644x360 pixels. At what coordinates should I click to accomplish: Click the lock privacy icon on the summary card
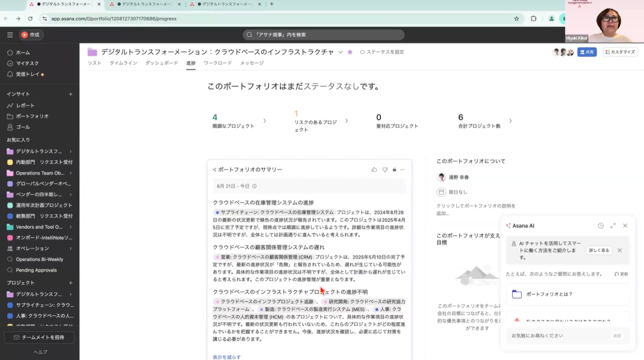pos(395,169)
